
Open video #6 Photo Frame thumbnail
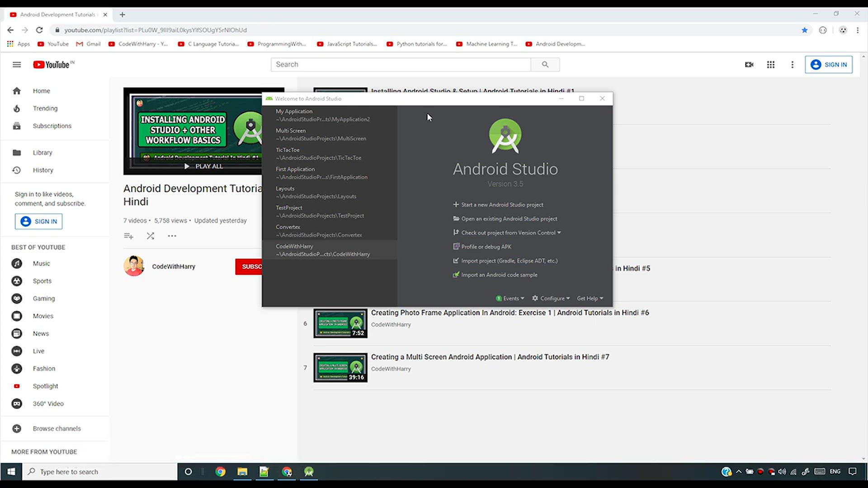(340, 324)
